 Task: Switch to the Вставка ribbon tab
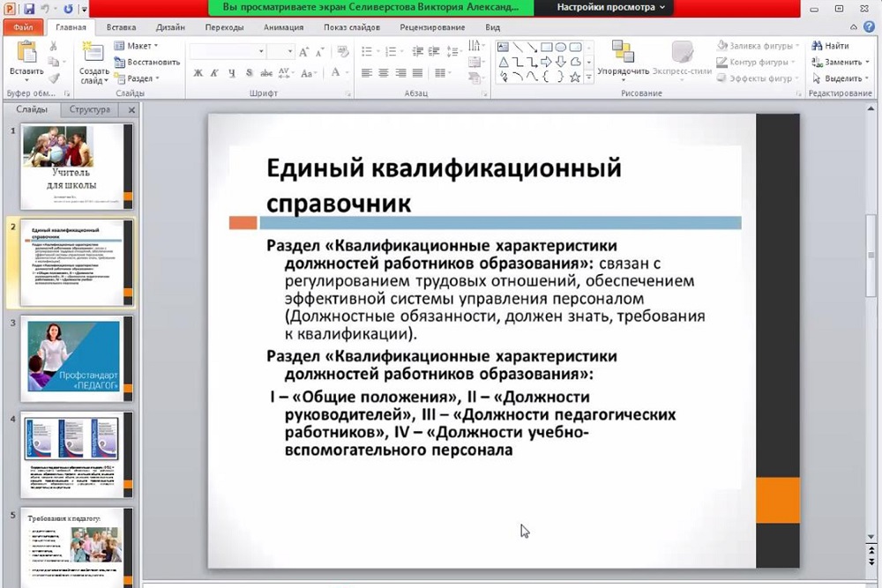pyautogui.click(x=121, y=27)
